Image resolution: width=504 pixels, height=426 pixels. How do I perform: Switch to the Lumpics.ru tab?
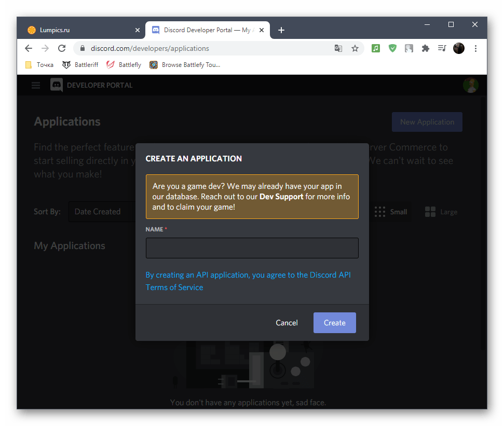pos(83,30)
